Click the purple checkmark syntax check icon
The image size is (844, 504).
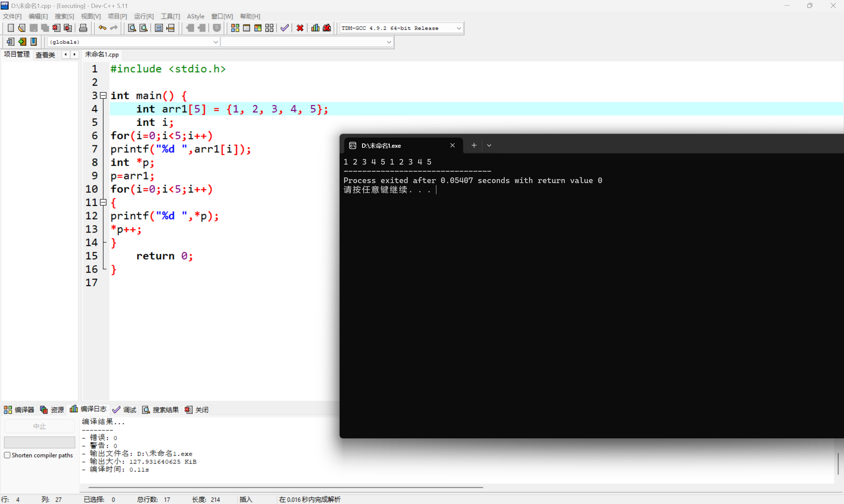(285, 28)
